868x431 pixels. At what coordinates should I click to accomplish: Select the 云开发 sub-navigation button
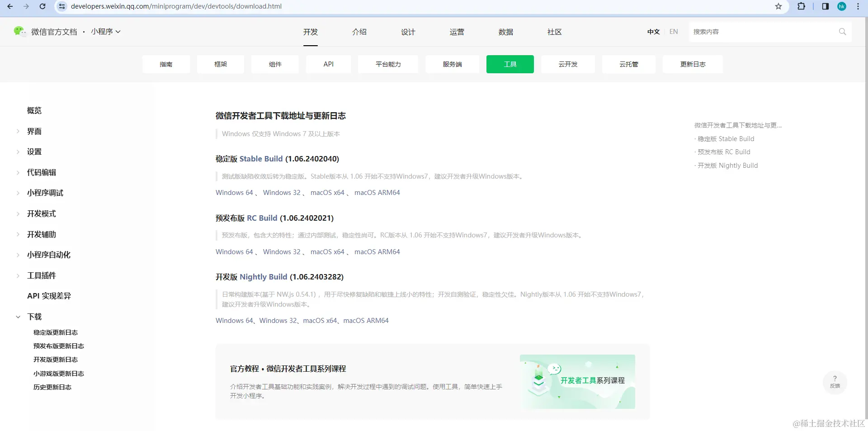click(568, 64)
